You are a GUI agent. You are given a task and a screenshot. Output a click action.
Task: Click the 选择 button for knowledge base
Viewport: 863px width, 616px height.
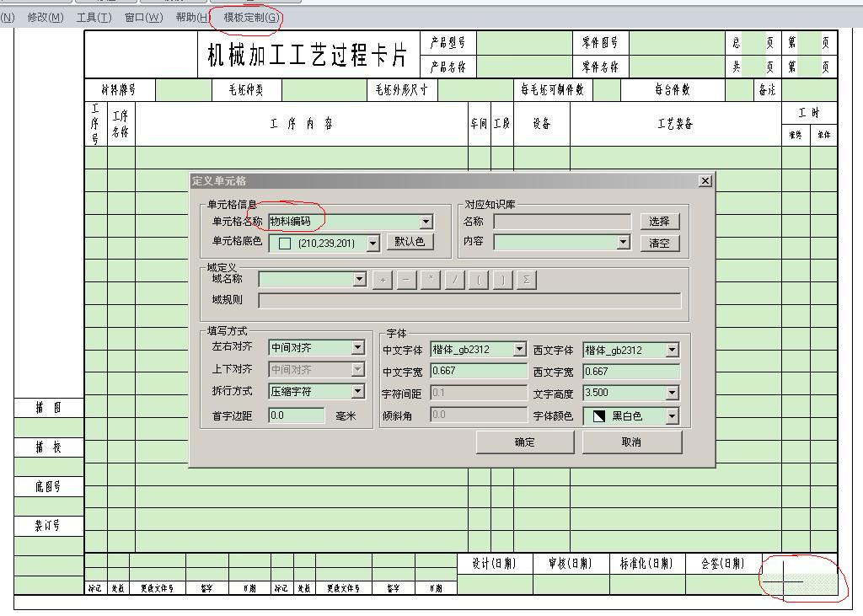pyautogui.click(x=661, y=222)
